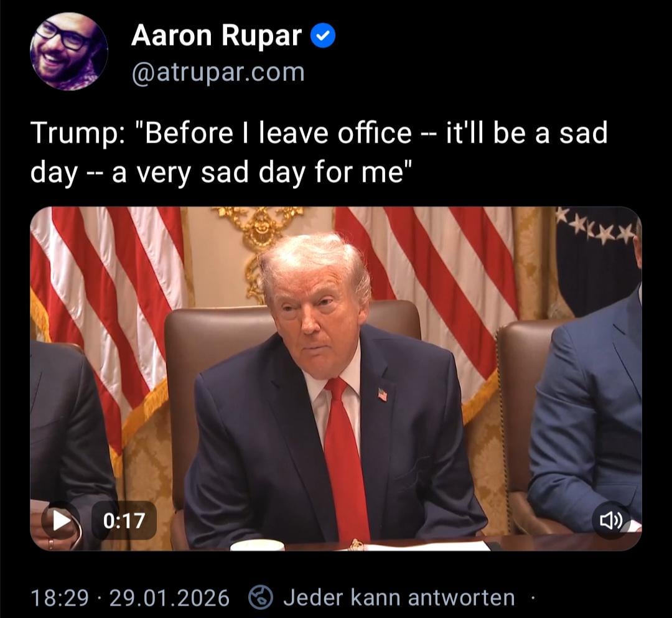Click the red tie in the video
672x618 pixels.
click(345, 459)
